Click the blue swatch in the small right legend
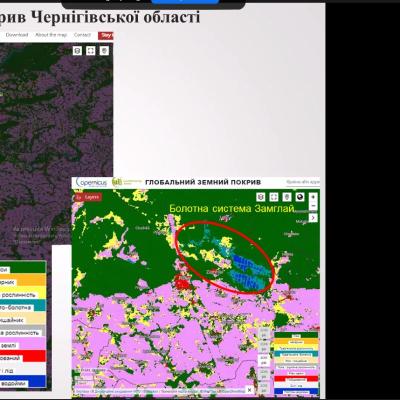400x400 pixels. click(x=296, y=392)
